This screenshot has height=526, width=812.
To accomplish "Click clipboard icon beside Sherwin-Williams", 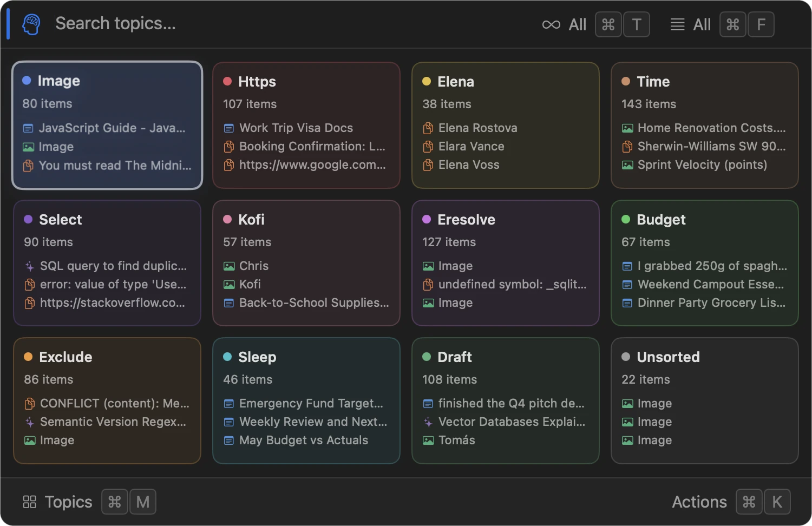I will (627, 147).
